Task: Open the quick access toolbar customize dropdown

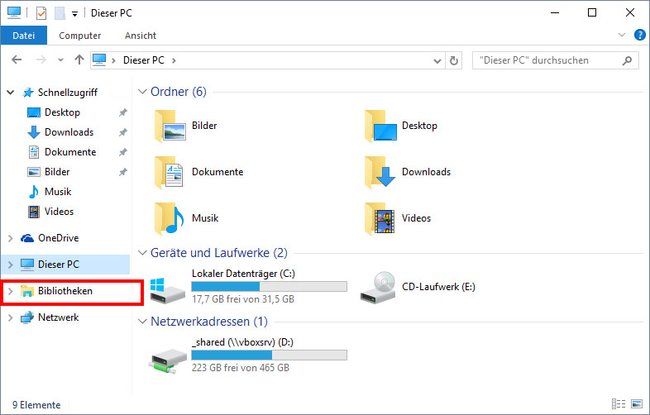Action: pyautogui.click(x=75, y=14)
